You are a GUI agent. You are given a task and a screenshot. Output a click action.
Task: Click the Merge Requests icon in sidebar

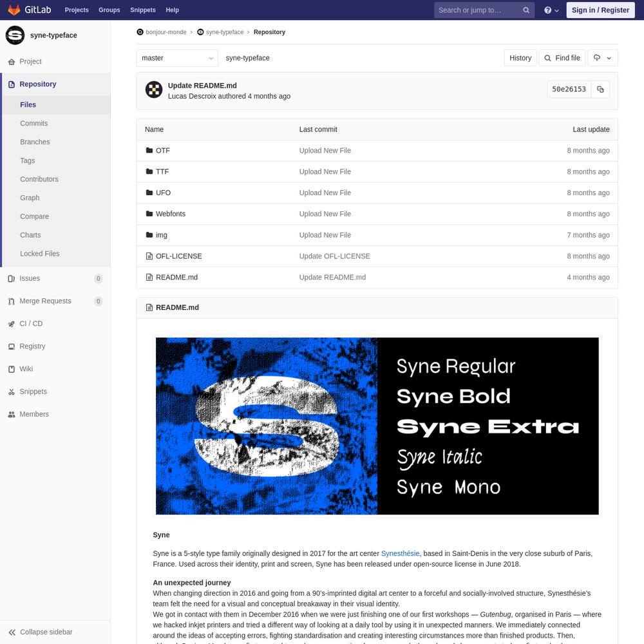pos(12,301)
